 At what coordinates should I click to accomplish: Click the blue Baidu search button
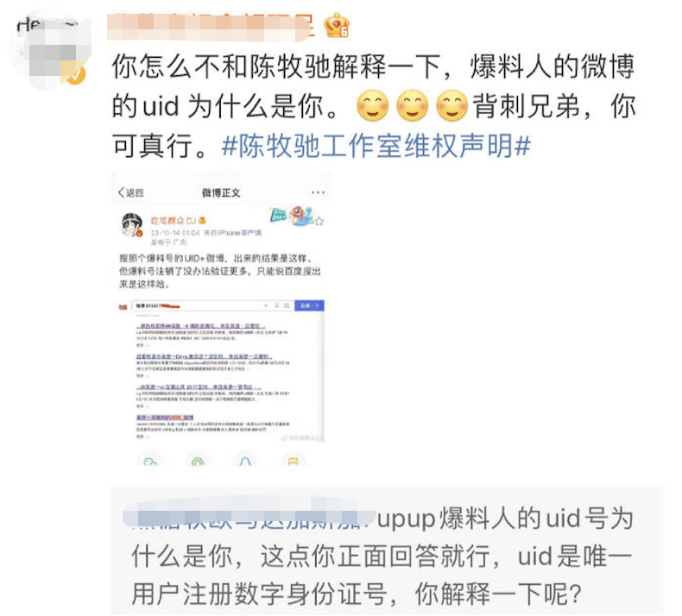pos(309,306)
